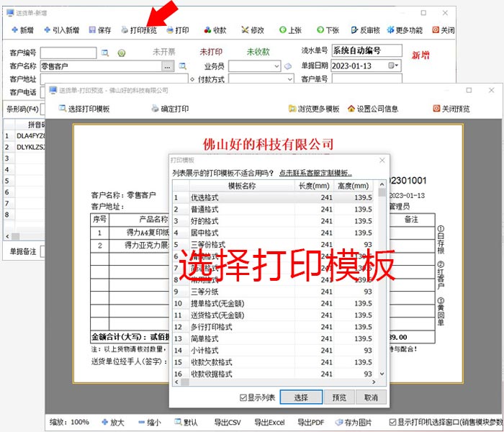
Task: Click the template list up scroll arrow
Action: (382, 184)
